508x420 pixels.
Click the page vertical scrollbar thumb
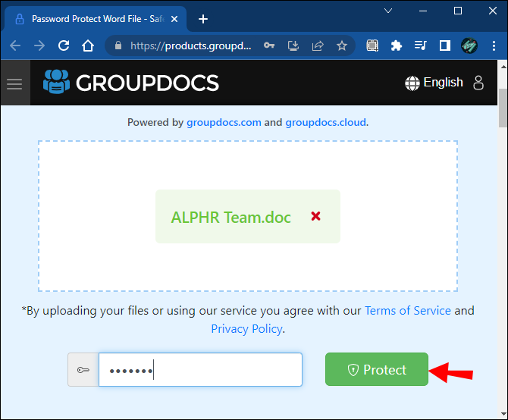[x=503, y=108]
